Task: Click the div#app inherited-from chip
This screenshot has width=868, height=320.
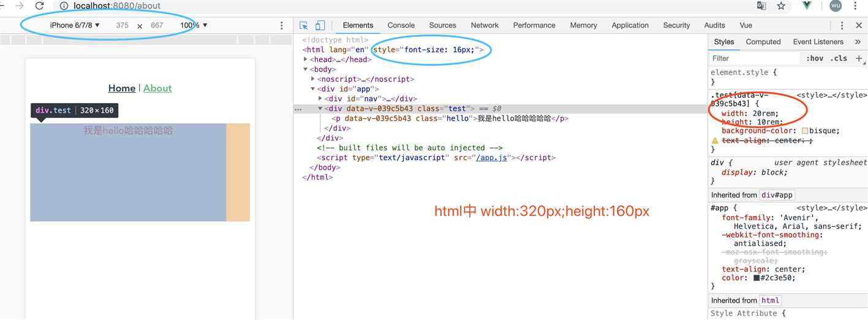Action: coord(777,195)
